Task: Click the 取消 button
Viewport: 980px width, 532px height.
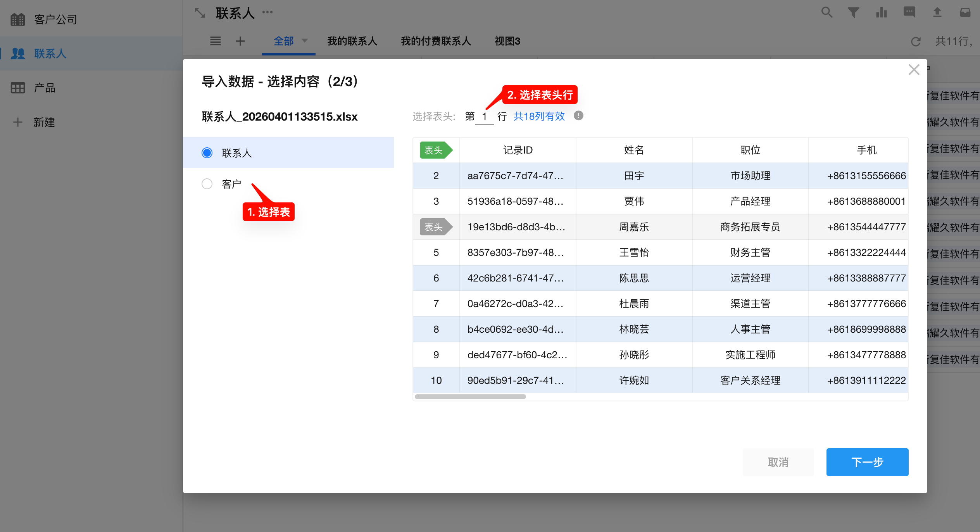Action: coord(778,462)
